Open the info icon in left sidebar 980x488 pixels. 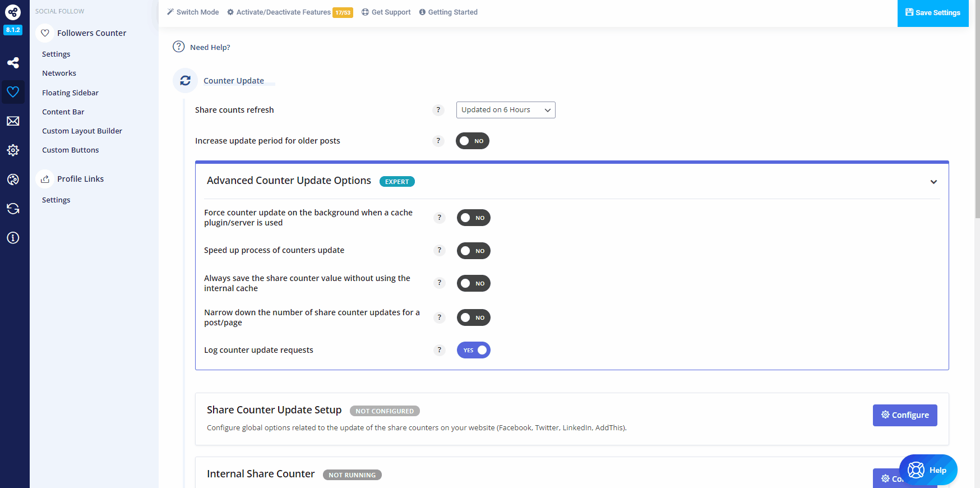pyautogui.click(x=13, y=238)
